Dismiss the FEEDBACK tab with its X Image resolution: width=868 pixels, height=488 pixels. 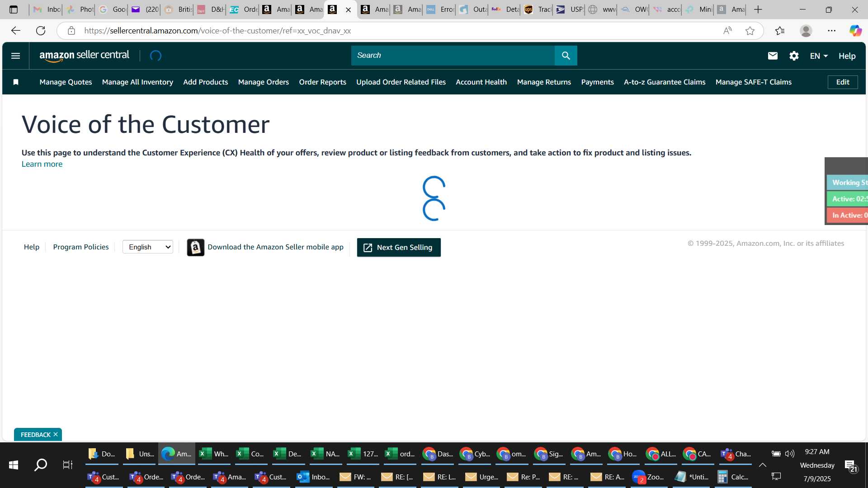pyautogui.click(x=56, y=434)
